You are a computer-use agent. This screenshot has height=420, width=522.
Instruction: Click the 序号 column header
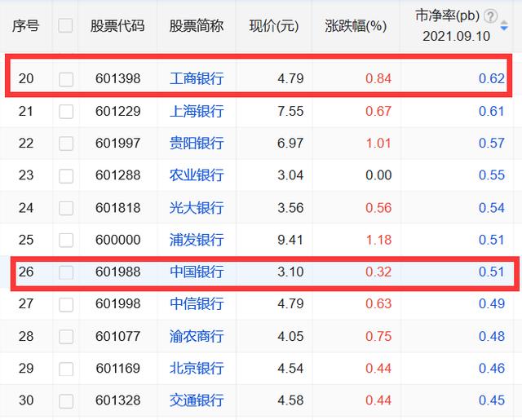[x=25, y=25]
